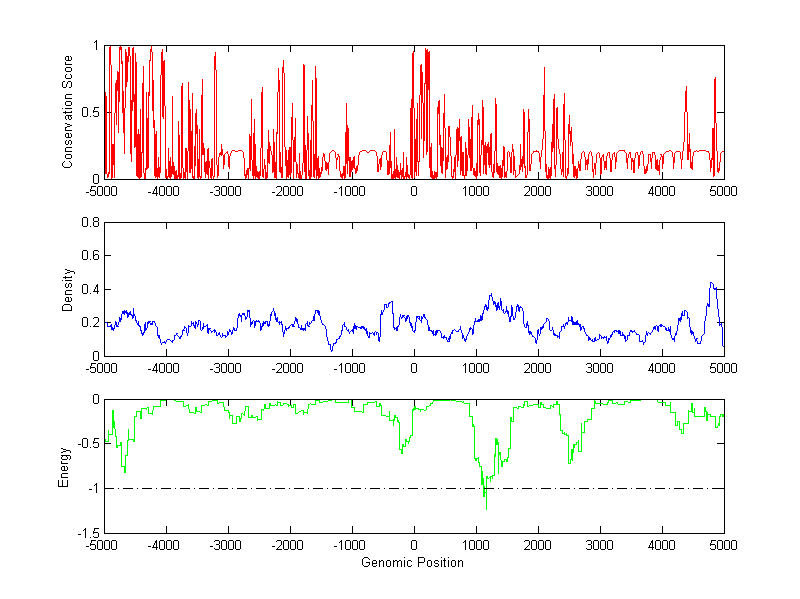Click the 0.8 tick on the Density axis
This screenshot has height=599, width=800.
coord(90,223)
